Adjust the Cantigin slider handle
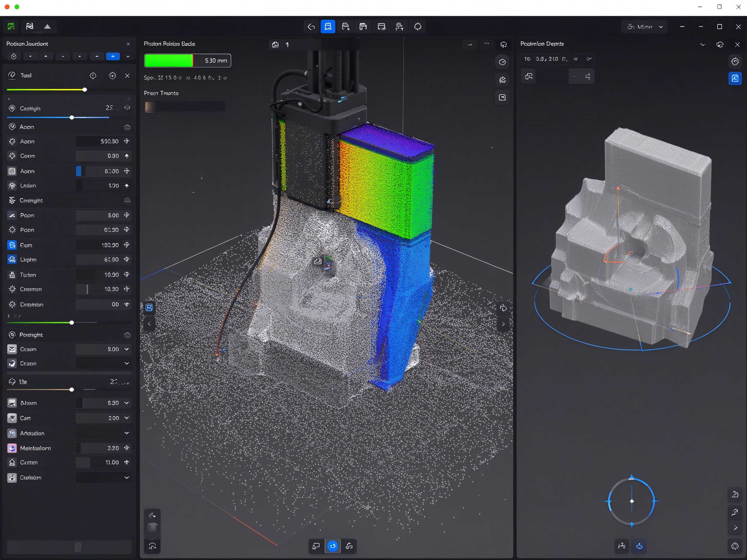 pyautogui.click(x=72, y=117)
